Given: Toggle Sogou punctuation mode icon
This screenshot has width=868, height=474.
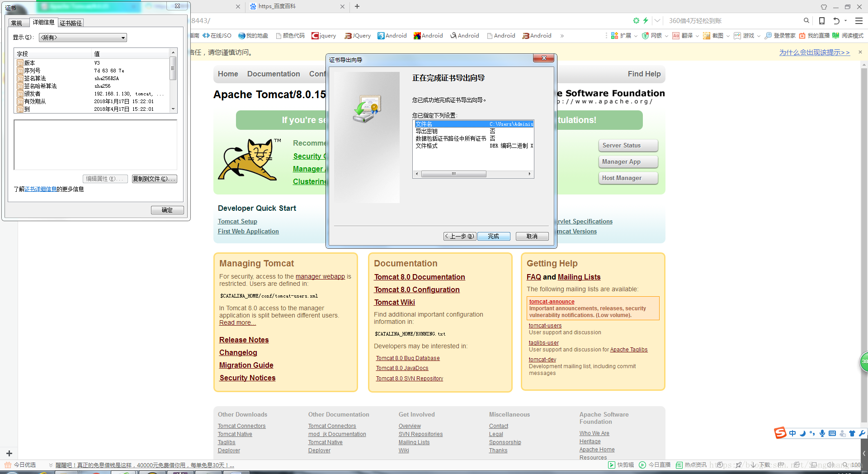Looking at the screenshot, I should point(812,433).
